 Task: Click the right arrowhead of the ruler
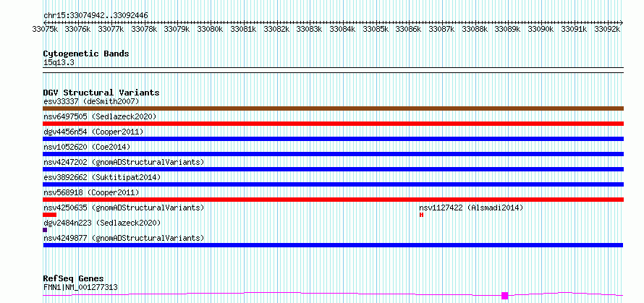[x=622, y=22]
